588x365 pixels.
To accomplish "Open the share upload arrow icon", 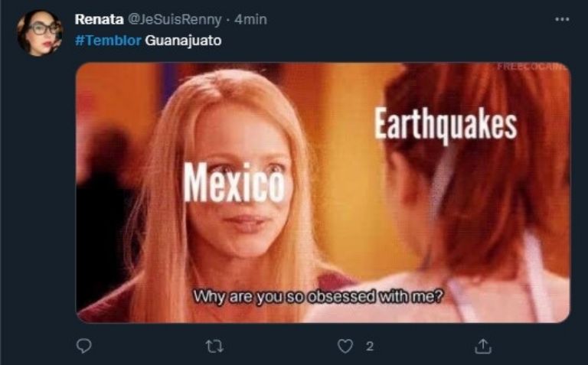I will tap(482, 347).
